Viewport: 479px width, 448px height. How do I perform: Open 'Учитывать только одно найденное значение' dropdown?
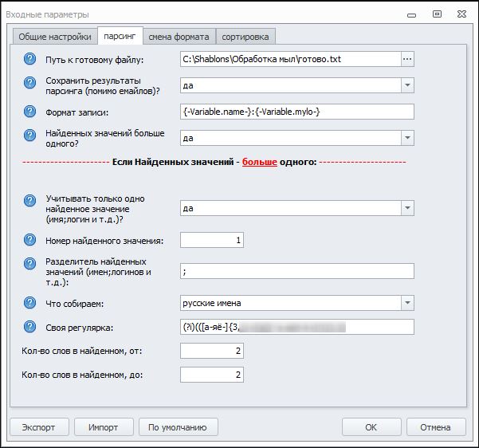click(407, 208)
